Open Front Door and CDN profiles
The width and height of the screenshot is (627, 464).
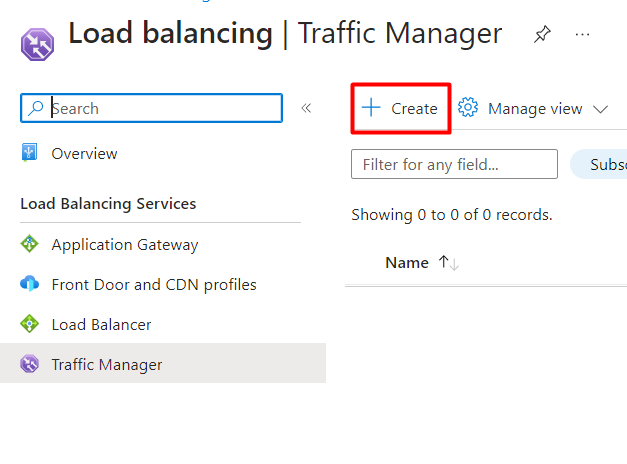(154, 284)
